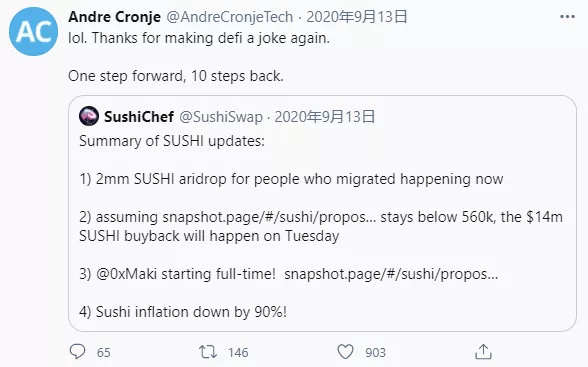Click the AC profile avatar

point(33,31)
